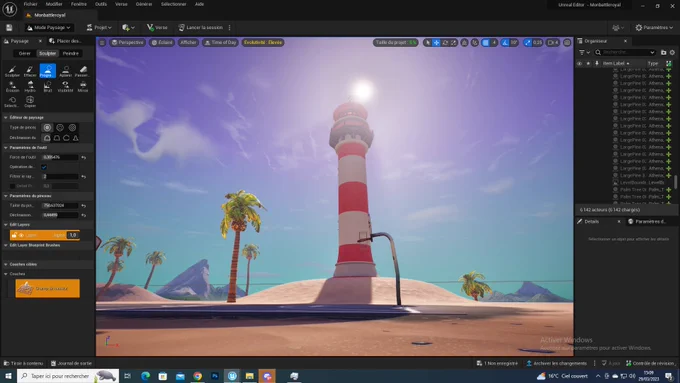Toggle the Opération checkbox in tool parameters

[x=44, y=167]
